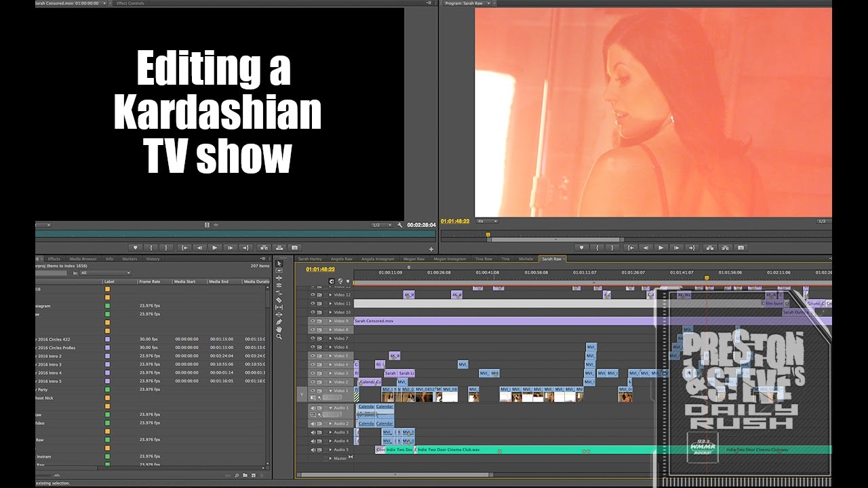Expand the Video 12 track
The width and height of the screenshot is (868, 488).
pos(331,295)
